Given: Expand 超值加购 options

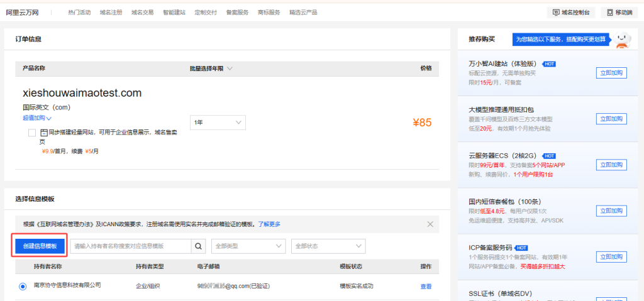Looking at the screenshot, I should tap(37, 118).
